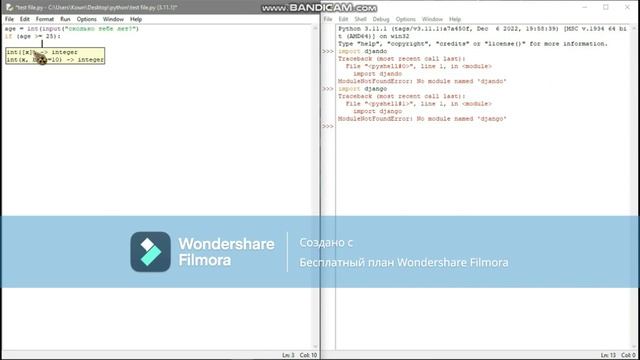Screen dimensions: 640x360
Task: Open the Window menu in editor window
Action: 113,19
